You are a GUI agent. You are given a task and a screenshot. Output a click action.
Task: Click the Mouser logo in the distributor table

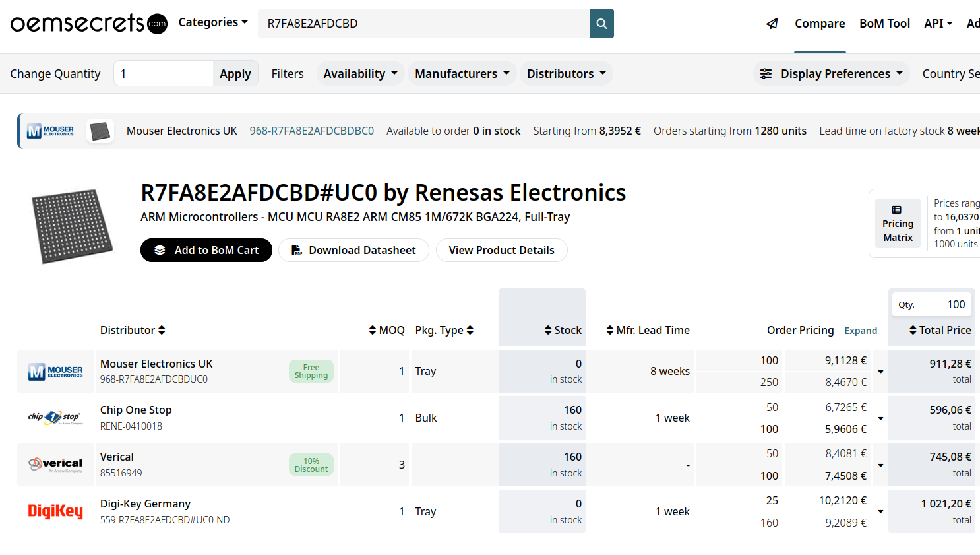tap(55, 372)
